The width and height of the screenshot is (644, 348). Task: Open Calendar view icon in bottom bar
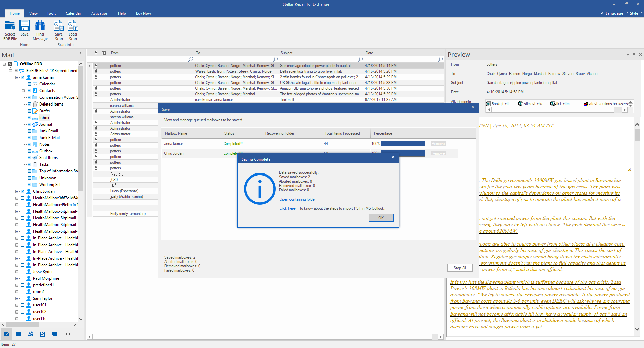click(x=18, y=334)
